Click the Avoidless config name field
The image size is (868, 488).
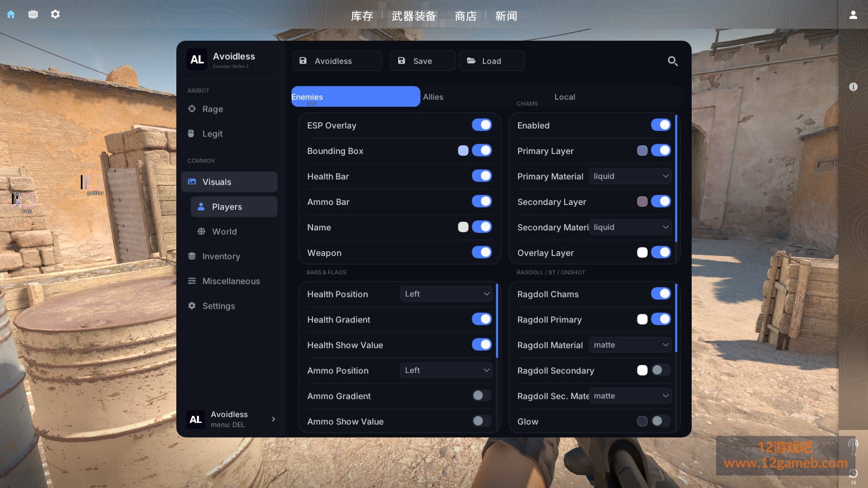point(337,61)
